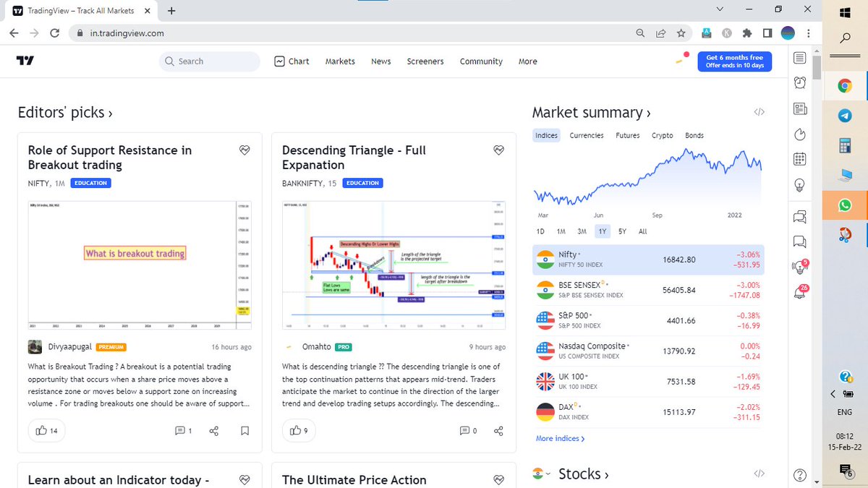The height and width of the screenshot is (488, 868).
Task: Select the All chart range
Action: point(642,231)
